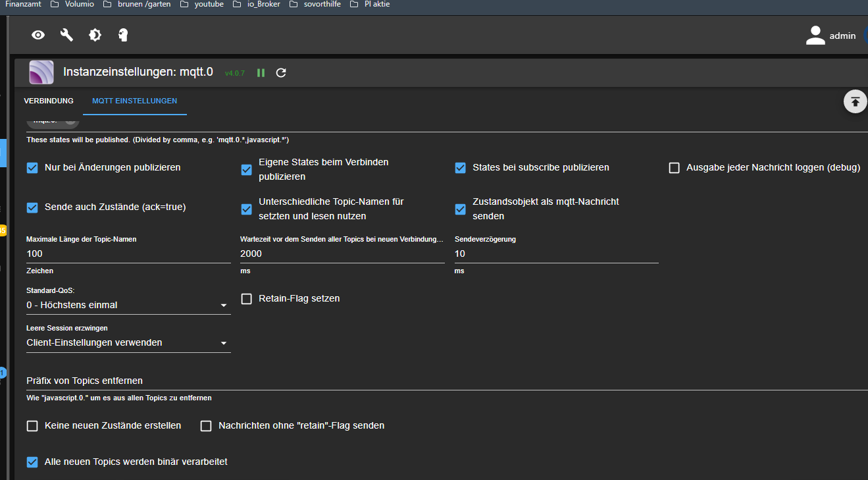This screenshot has width=868, height=480.
Task: Click the These states will be published hint
Action: tap(158, 140)
